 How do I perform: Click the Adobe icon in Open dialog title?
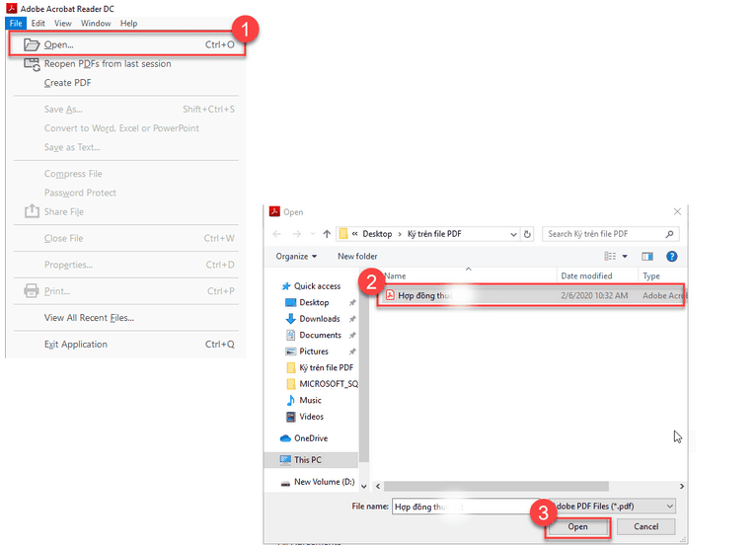point(274,211)
